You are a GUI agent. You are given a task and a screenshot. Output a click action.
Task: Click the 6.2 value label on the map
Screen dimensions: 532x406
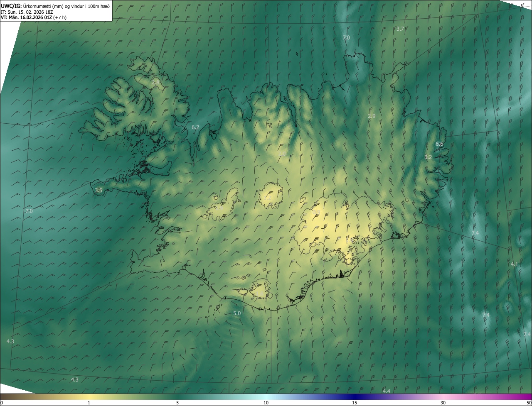(195, 127)
